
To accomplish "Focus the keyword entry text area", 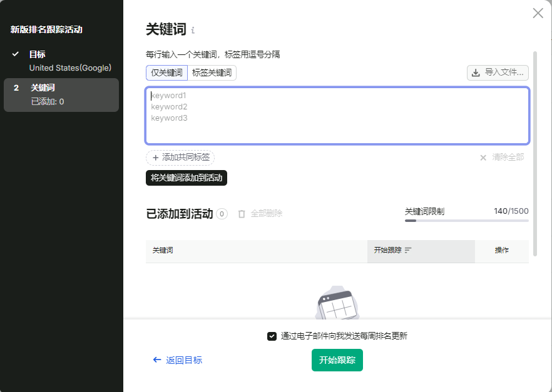I will coord(337,116).
